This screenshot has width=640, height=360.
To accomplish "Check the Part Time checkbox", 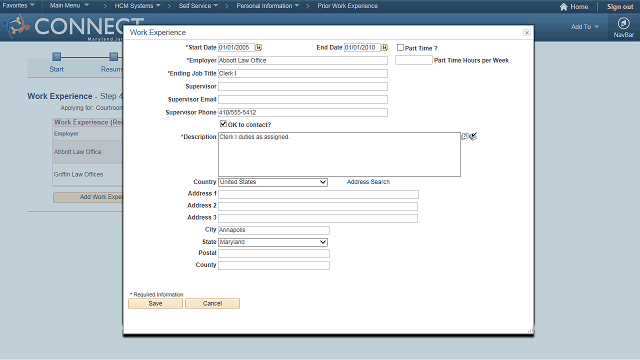I will pos(400,48).
